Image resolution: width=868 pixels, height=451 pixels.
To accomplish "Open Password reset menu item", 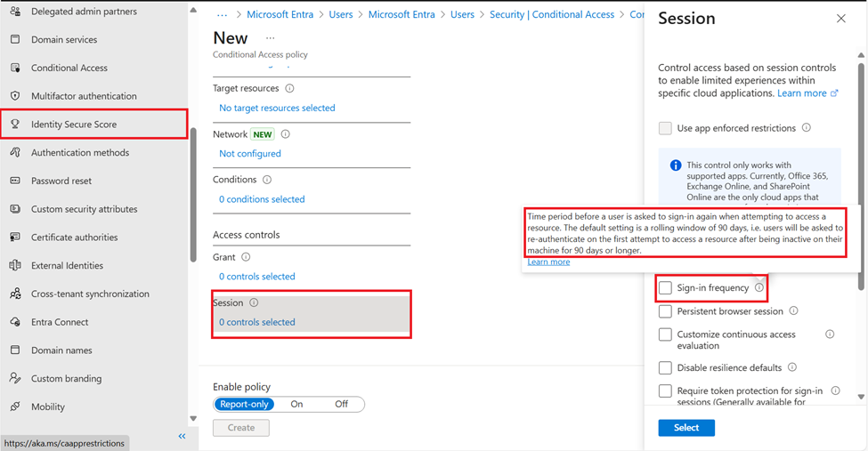I will 61,181.
